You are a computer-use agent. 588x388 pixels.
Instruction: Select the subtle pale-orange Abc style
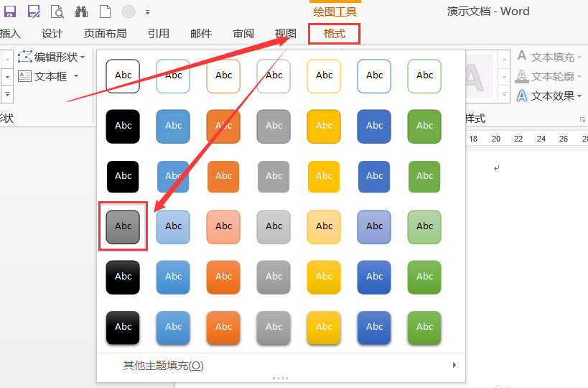click(223, 227)
